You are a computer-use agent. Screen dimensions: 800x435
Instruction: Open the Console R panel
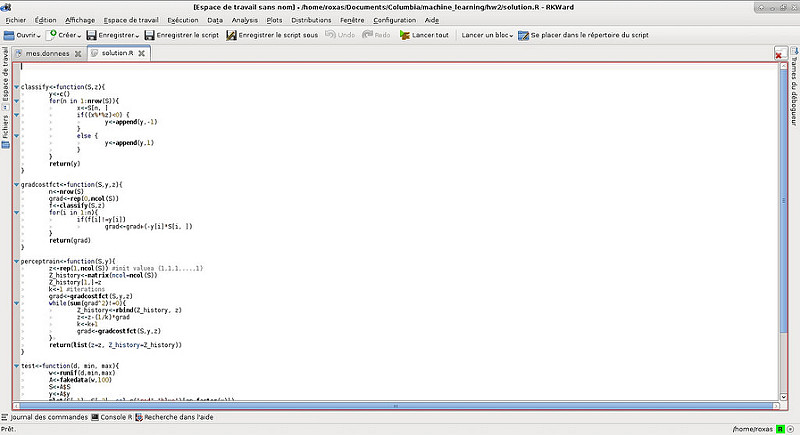(x=112, y=417)
